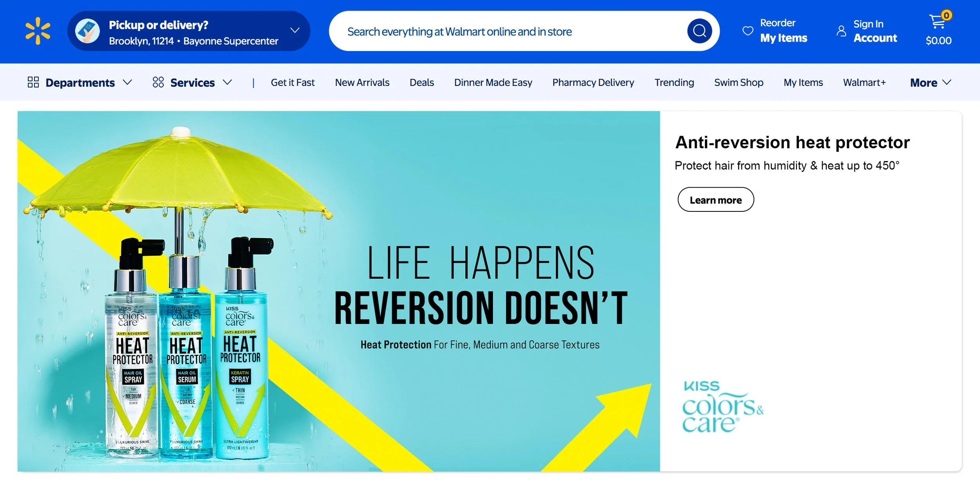
Task: Click the Learn more button
Action: point(716,200)
